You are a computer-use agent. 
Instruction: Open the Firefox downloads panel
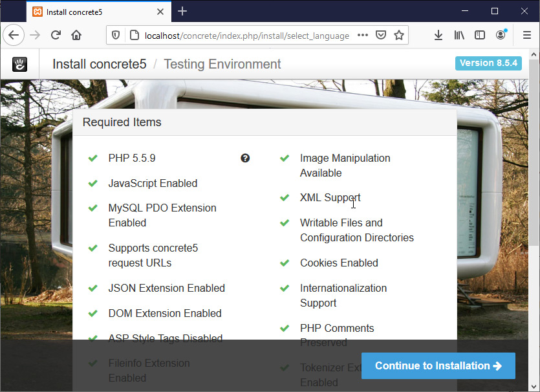point(438,36)
